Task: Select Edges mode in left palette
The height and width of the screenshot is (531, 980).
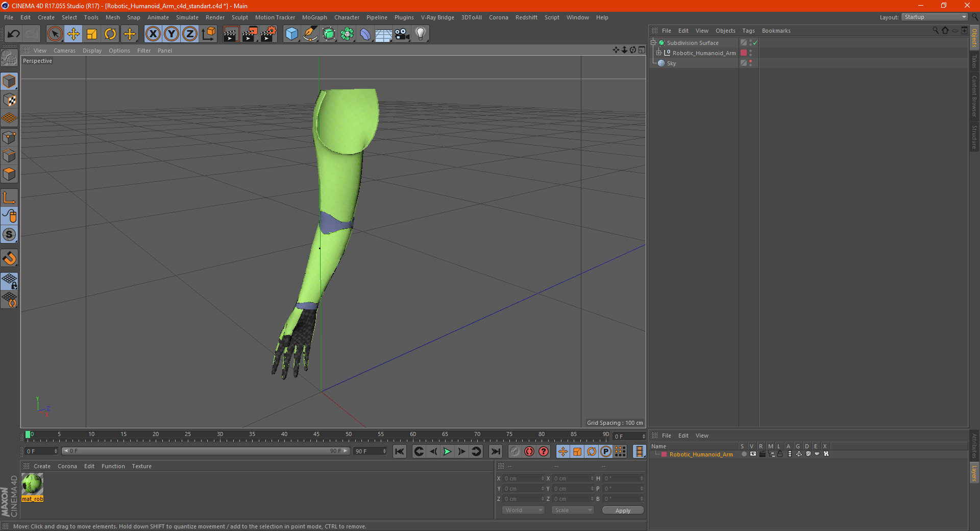Action: pyautogui.click(x=9, y=156)
